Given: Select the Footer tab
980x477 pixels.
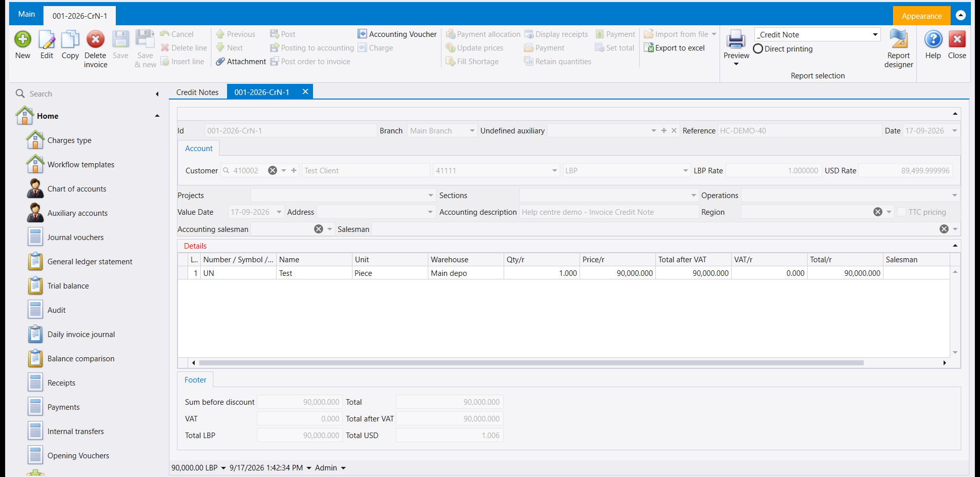Looking at the screenshot, I should click(x=195, y=380).
